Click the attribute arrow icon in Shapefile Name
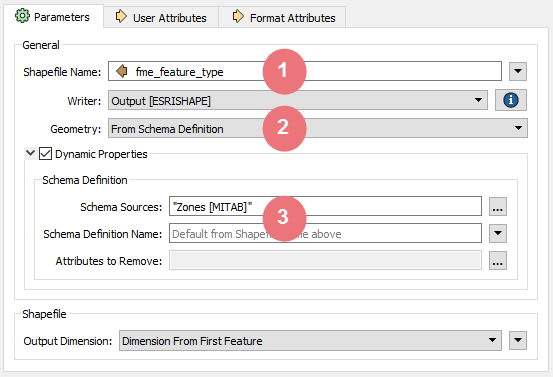Image resolution: width=553 pixels, height=377 pixels. click(122, 71)
